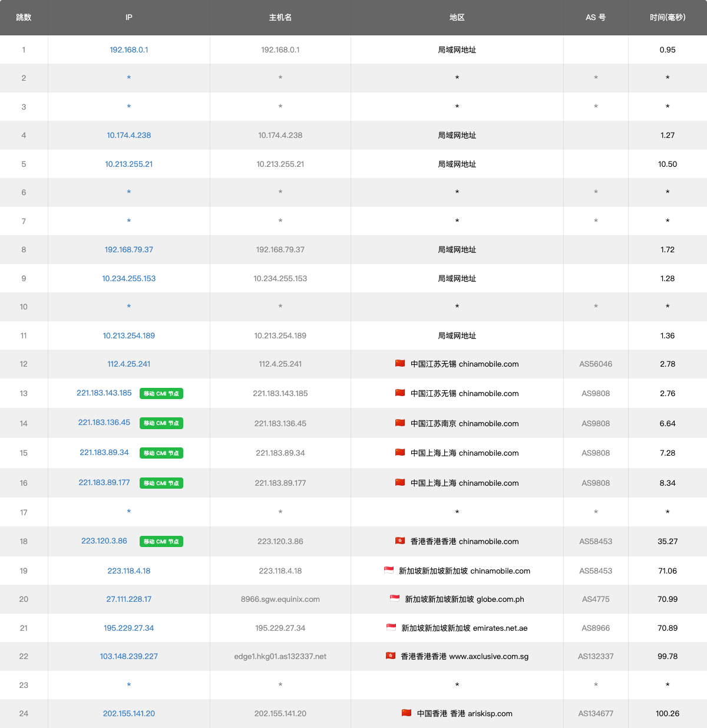Screen dimensions: 707x728
Task: Select AS number AS4775
Action: tap(596, 599)
